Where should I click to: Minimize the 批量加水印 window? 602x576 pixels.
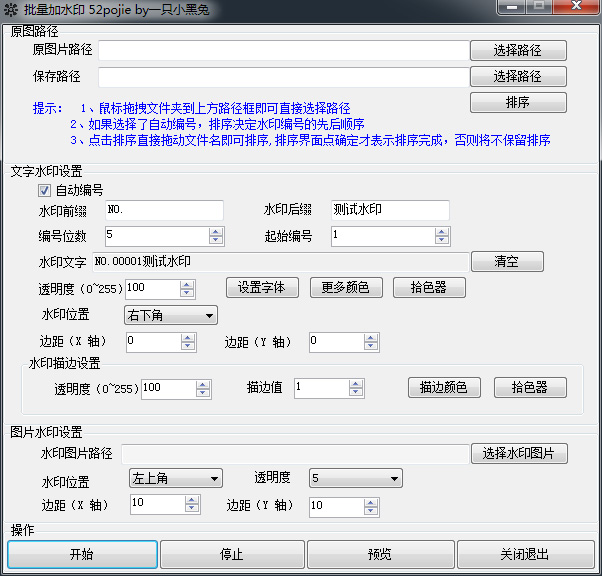pyautogui.click(x=512, y=7)
